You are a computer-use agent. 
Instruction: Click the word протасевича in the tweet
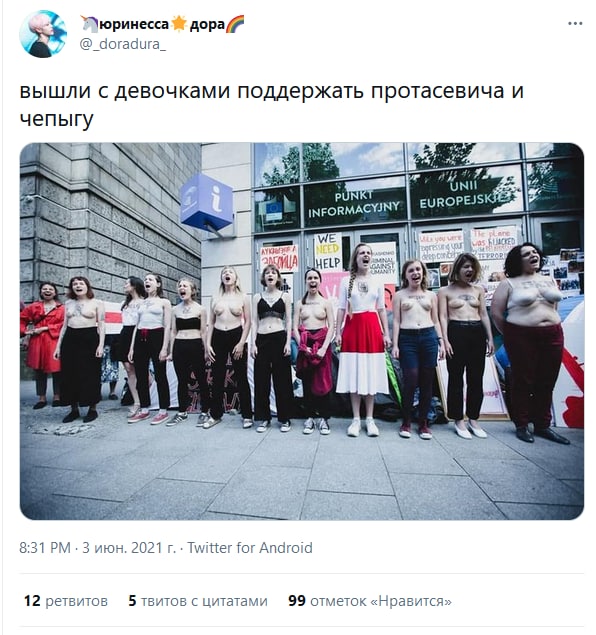point(438,91)
